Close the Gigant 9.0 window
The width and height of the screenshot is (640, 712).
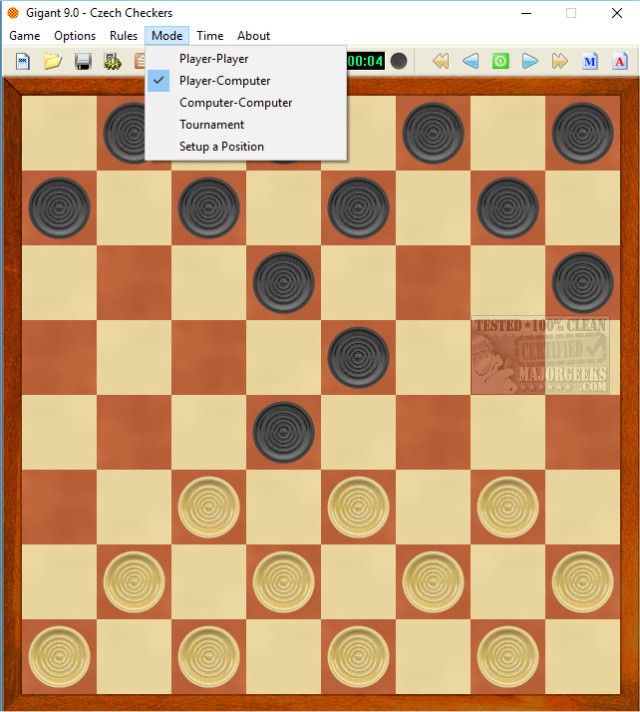[616, 13]
